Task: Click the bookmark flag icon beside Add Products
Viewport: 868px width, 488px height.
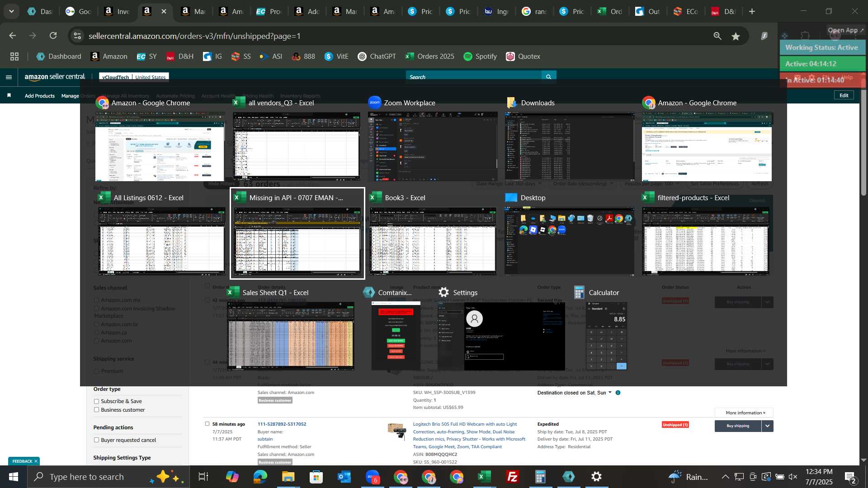Action: click(x=9, y=95)
